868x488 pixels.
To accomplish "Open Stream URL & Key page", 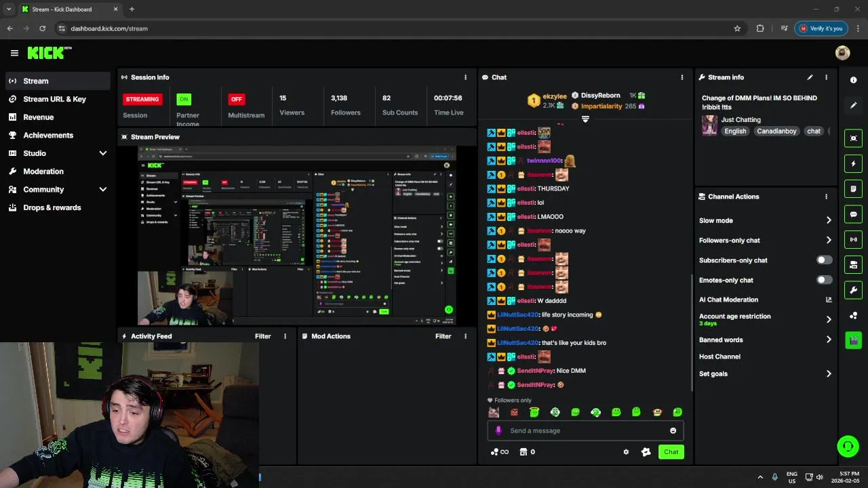I will coord(57,99).
